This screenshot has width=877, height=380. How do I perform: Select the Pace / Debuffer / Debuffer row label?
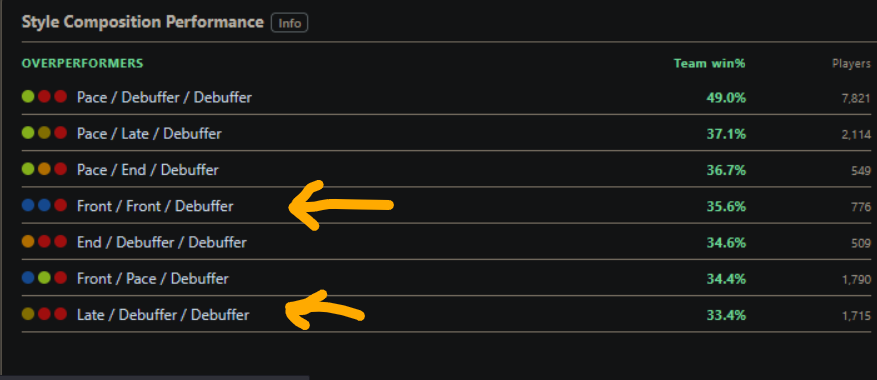[x=164, y=97]
